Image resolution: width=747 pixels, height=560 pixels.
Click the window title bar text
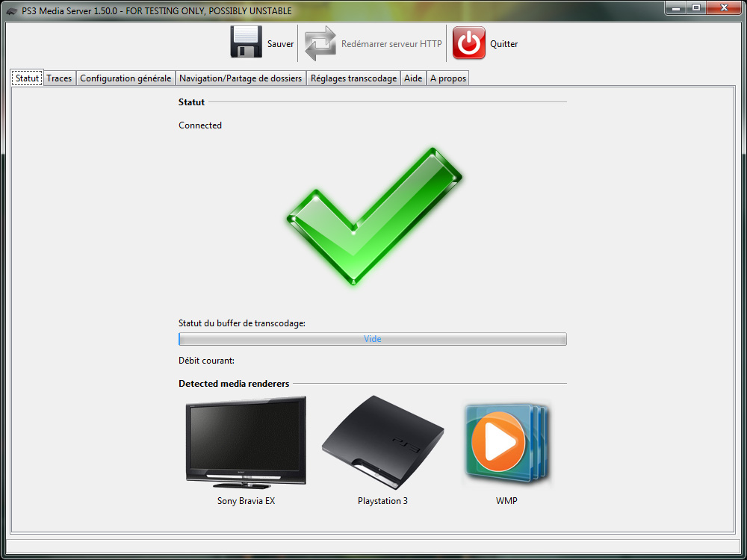point(157,11)
